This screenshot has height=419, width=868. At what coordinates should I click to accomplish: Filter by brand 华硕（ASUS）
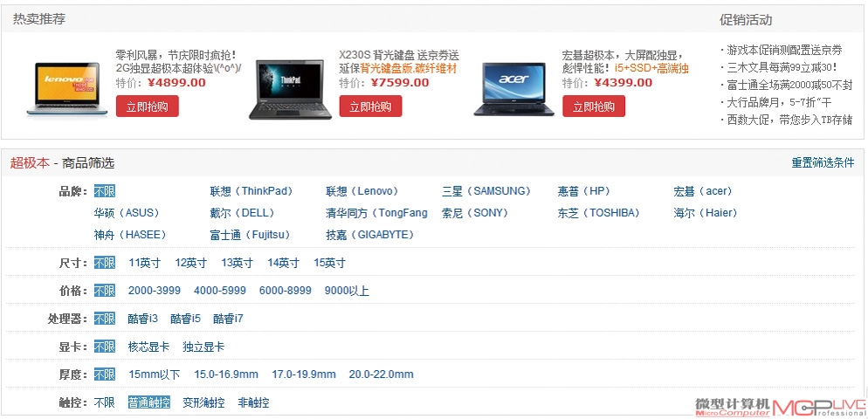(127, 213)
